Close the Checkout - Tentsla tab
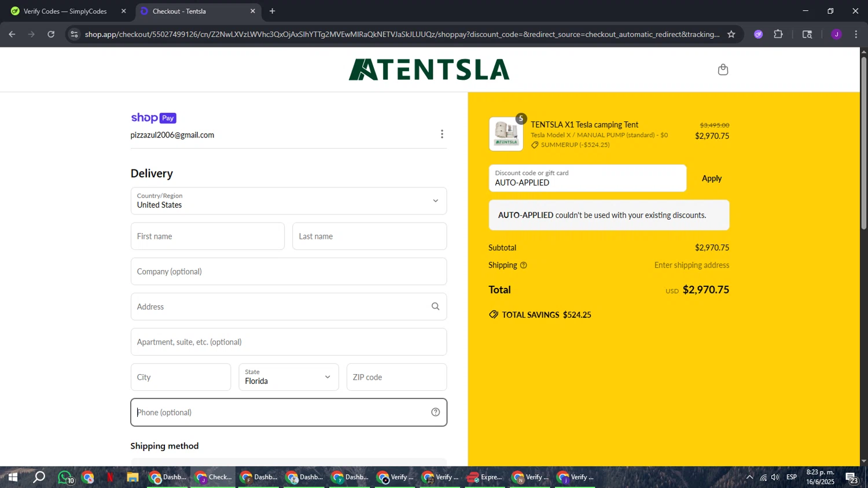Screen dimensions: 868x488 click(252, 11)
